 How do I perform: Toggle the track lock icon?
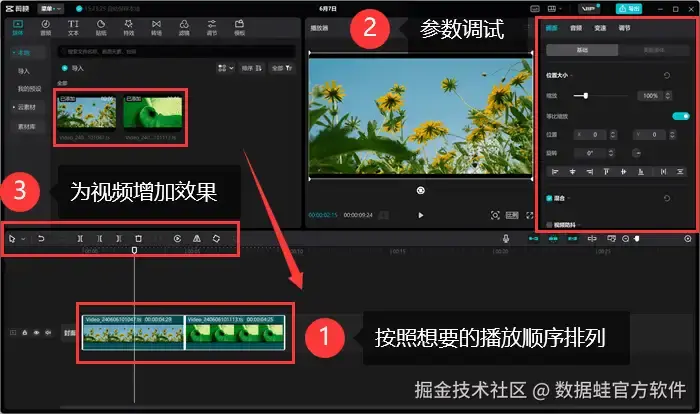click(x=25, y=333)
